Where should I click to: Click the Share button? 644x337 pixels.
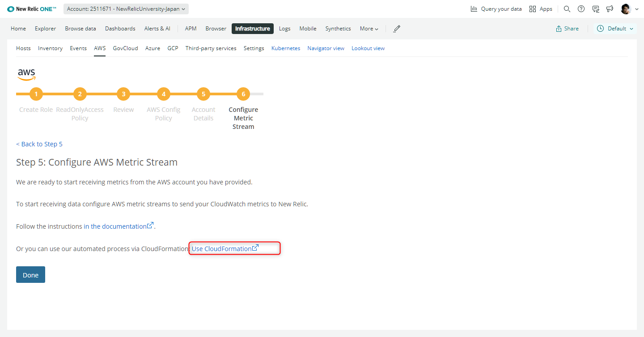(x=567, y=29)
